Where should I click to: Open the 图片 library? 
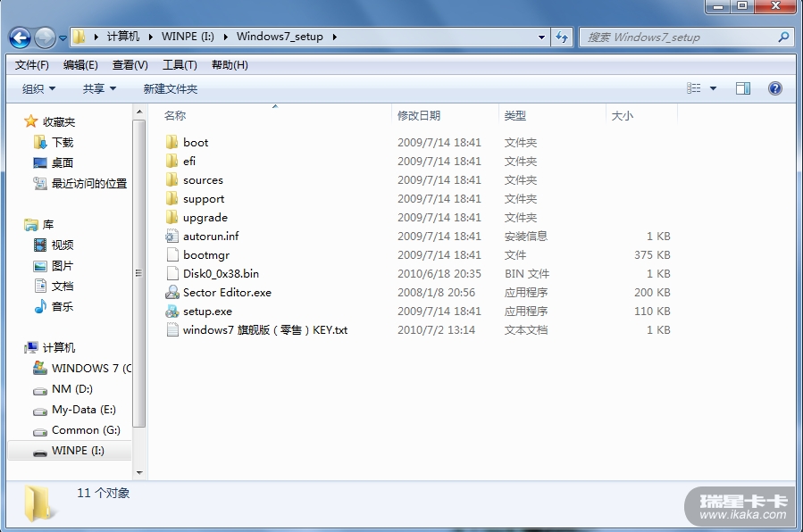click(63, 266)
